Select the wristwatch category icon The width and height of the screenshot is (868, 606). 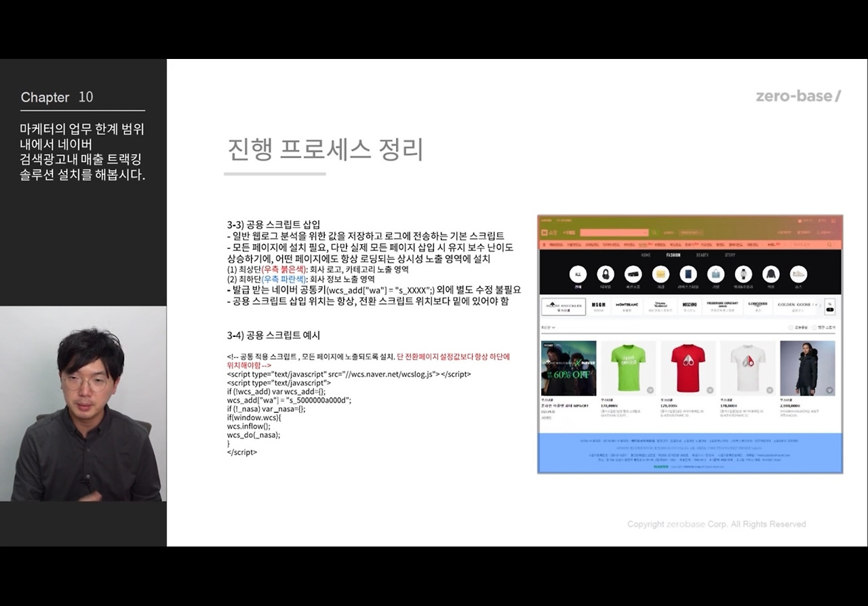point(743,275)
